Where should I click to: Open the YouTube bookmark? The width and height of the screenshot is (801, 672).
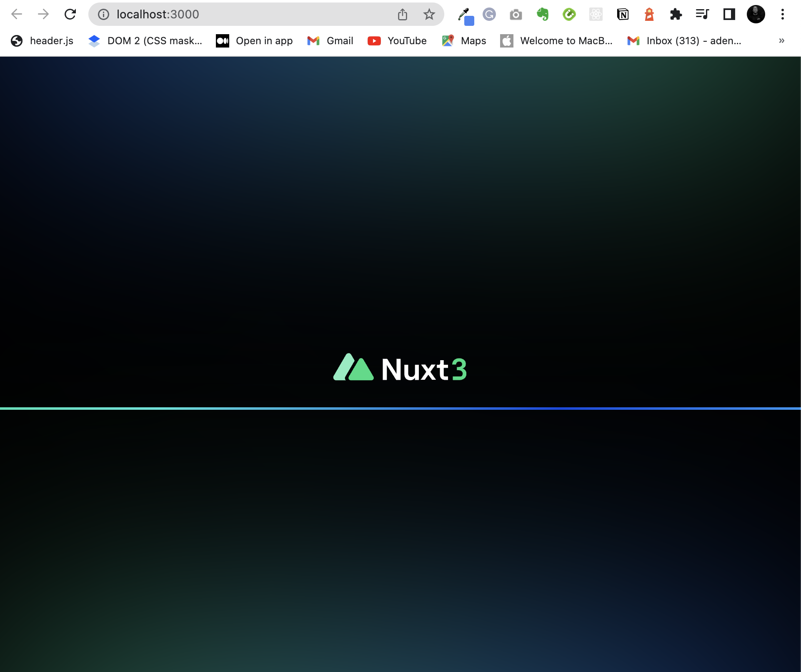[397, 40]
